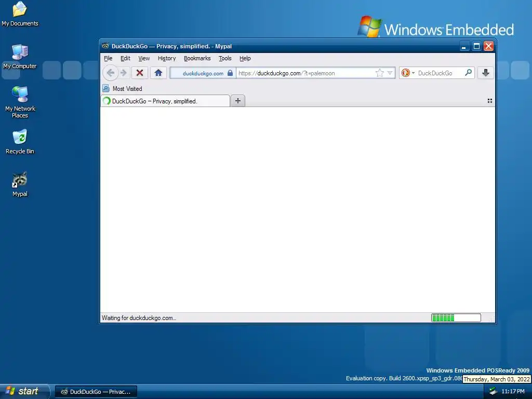Go back using the back arrow button
The width and height of the screenshot is (532, 399).
110,73
